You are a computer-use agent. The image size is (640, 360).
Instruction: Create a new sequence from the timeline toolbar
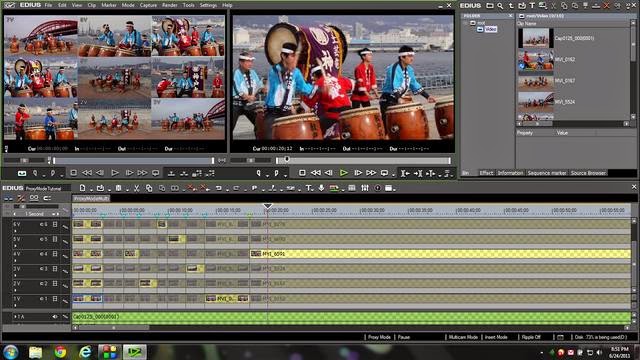coord(82,188)
